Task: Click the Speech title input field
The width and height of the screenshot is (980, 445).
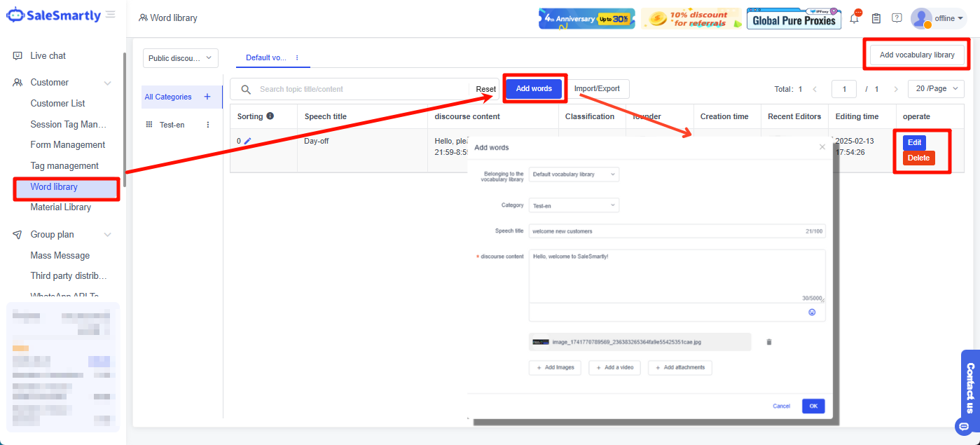Action: (x=677, y=231)
